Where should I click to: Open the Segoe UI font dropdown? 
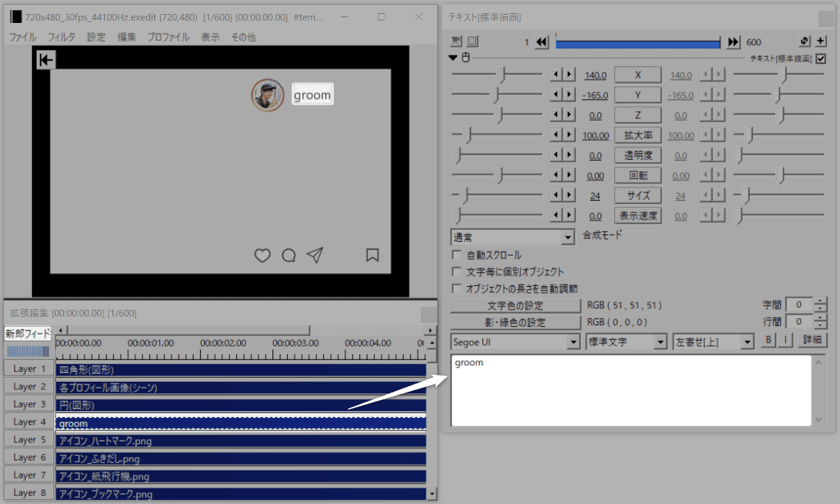(x=516, y=341)
